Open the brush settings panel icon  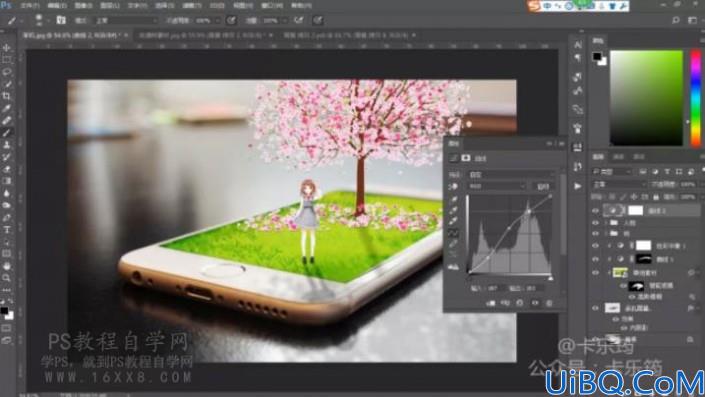(x=61, y=20)
